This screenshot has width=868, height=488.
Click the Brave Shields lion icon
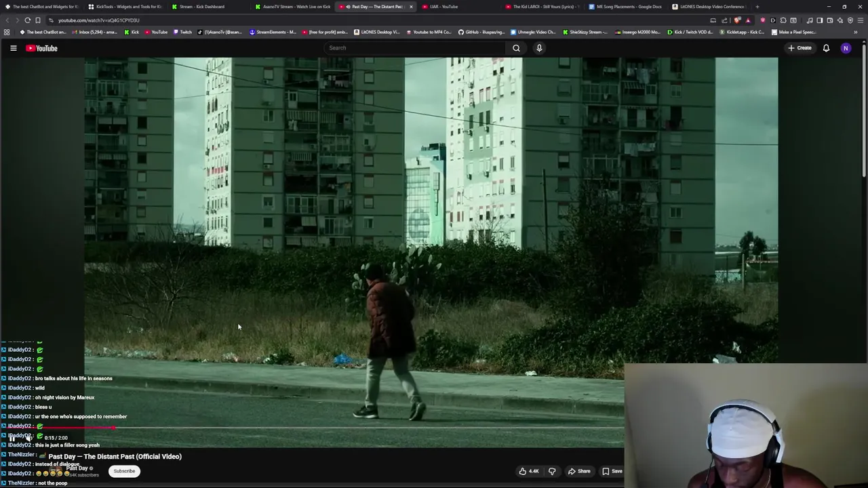point(737,20)
